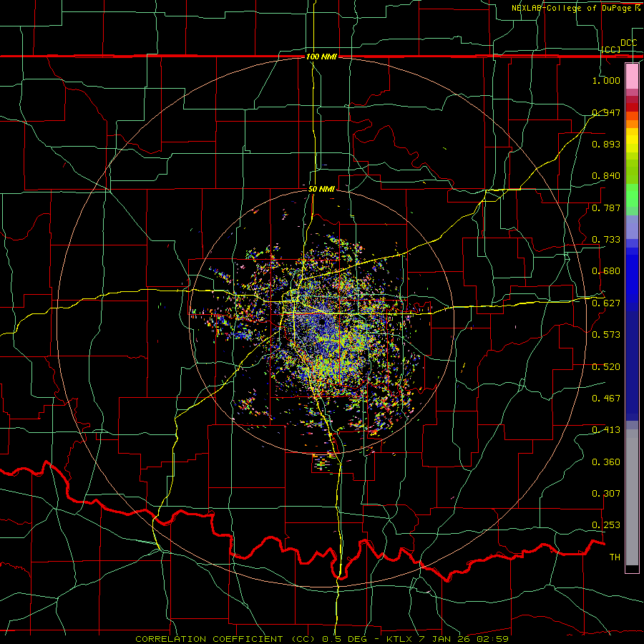Select the 0.893 legend value

(x=606, y=144)
